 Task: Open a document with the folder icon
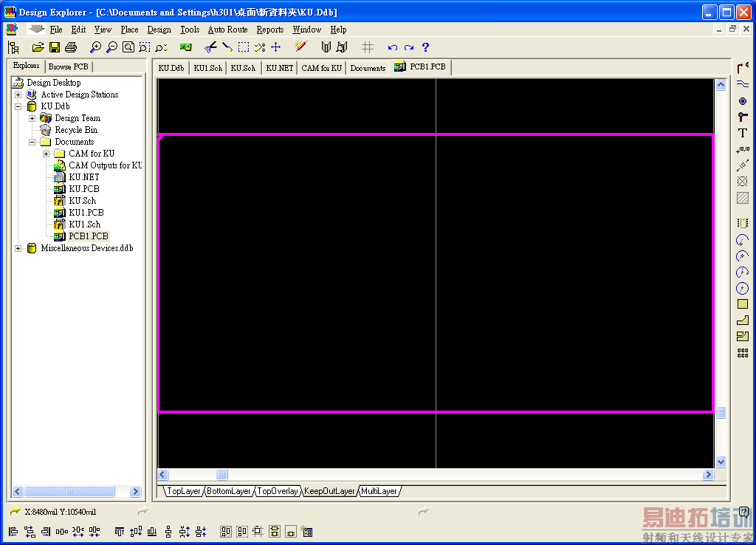[38, 47]
